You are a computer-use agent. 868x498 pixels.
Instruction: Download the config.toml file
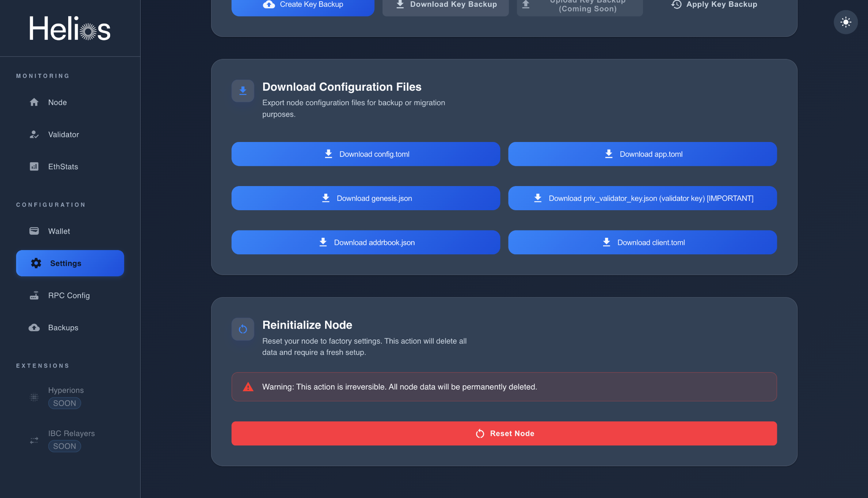(366, 154)
